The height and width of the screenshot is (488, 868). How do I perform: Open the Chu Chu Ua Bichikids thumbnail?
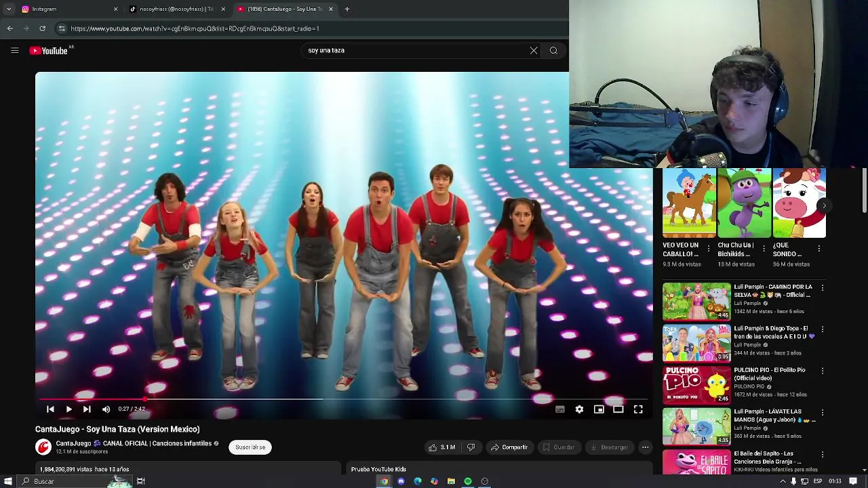(x=745, y=203)
